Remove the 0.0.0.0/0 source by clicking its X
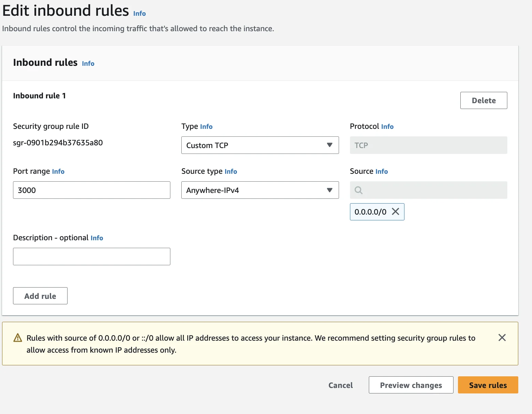This screenshot has width=532, height=414. pos(396,212)
